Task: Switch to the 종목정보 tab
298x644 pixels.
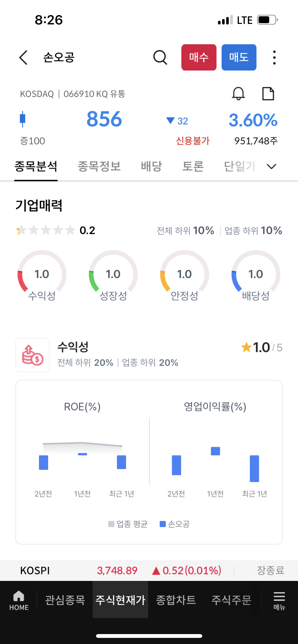Action: click(x=99, y=166)
